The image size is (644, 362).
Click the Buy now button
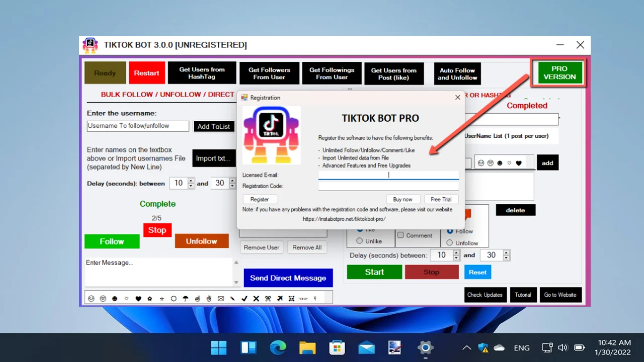403,199
